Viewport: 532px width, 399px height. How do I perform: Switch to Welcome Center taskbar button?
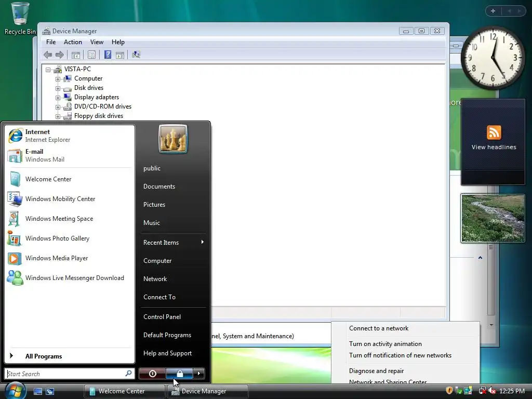click(x=124, y=391)
